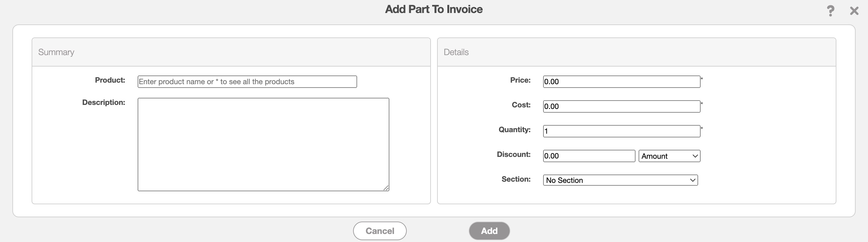Click into the Price field
The height and width of the screenshot is (242, 868).
pyautogui.click(x=621, y=82)
